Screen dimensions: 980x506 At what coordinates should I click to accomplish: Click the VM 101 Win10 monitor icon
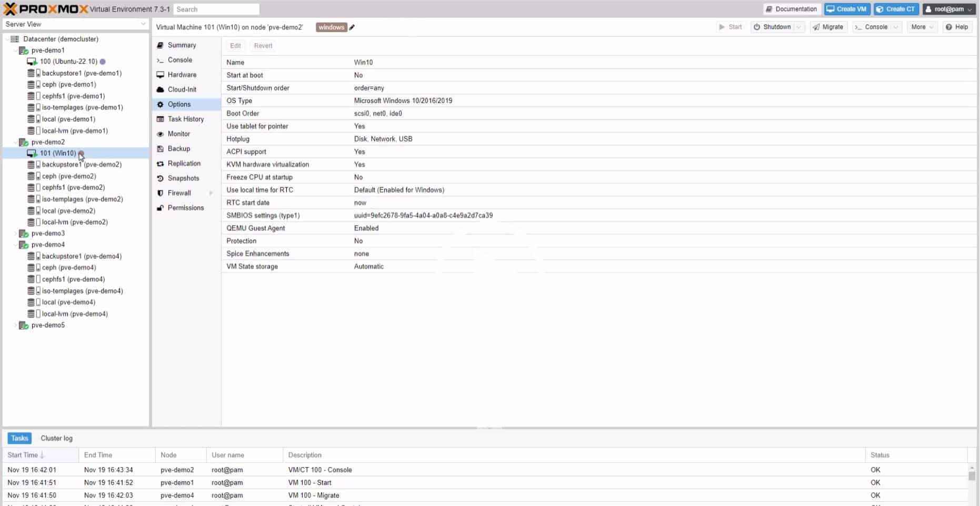pos(32,154)
